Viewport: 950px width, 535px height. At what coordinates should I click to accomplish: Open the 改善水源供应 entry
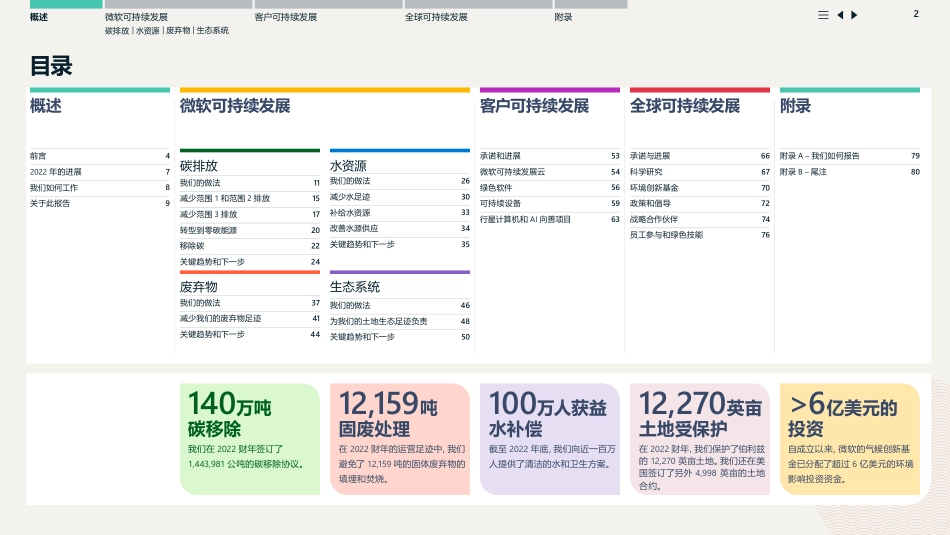[x=400, y=228]
